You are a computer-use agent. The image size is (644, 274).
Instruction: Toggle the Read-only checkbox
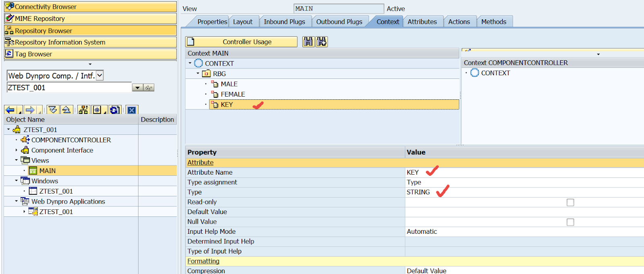tap(570, 202)
